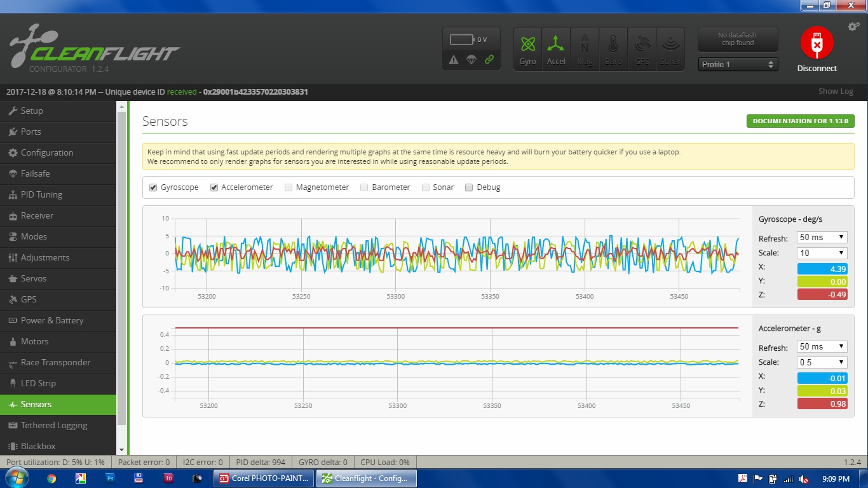The height and width of the screenshot is (488, 868).
Task: Open the PID Tuning tab
Action: [41, 194]
